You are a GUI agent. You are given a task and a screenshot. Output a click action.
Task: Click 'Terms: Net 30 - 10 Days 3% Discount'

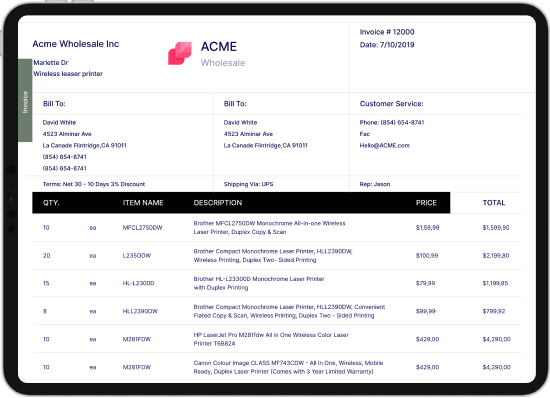tap(94, 184)
